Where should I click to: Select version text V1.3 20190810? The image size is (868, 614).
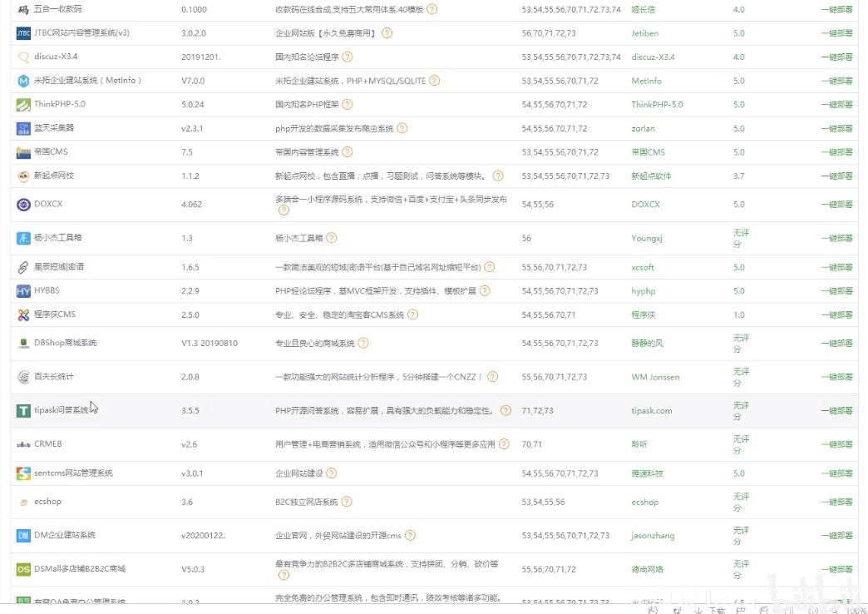click(x=210, y=343)
